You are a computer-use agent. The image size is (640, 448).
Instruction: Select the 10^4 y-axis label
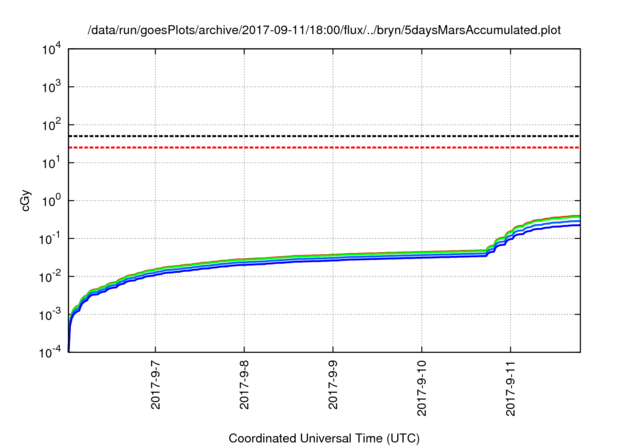[51, 50]
